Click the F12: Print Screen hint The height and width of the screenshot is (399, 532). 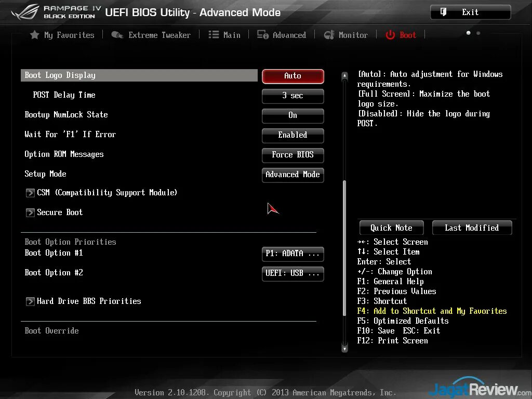click(x=393, y=340)
